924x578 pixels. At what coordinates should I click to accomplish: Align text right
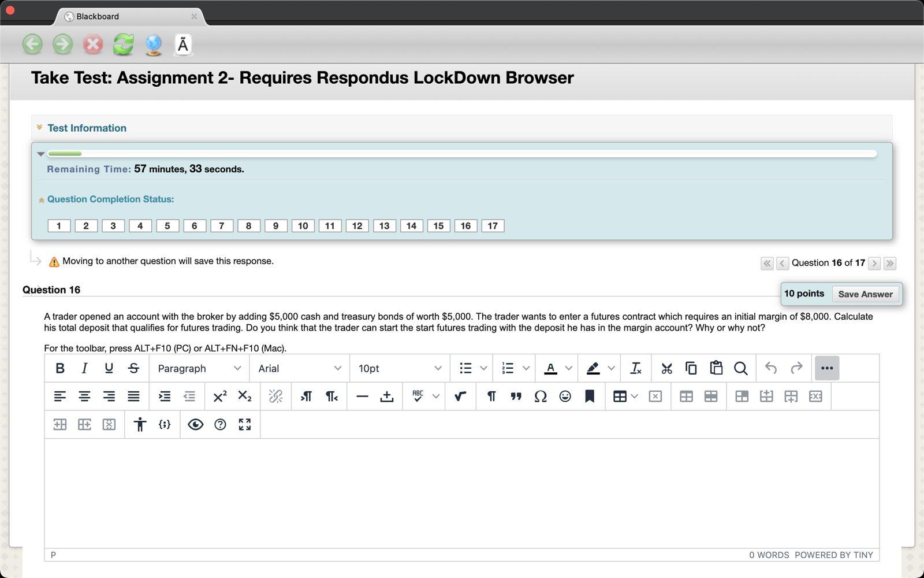point(109,397)
